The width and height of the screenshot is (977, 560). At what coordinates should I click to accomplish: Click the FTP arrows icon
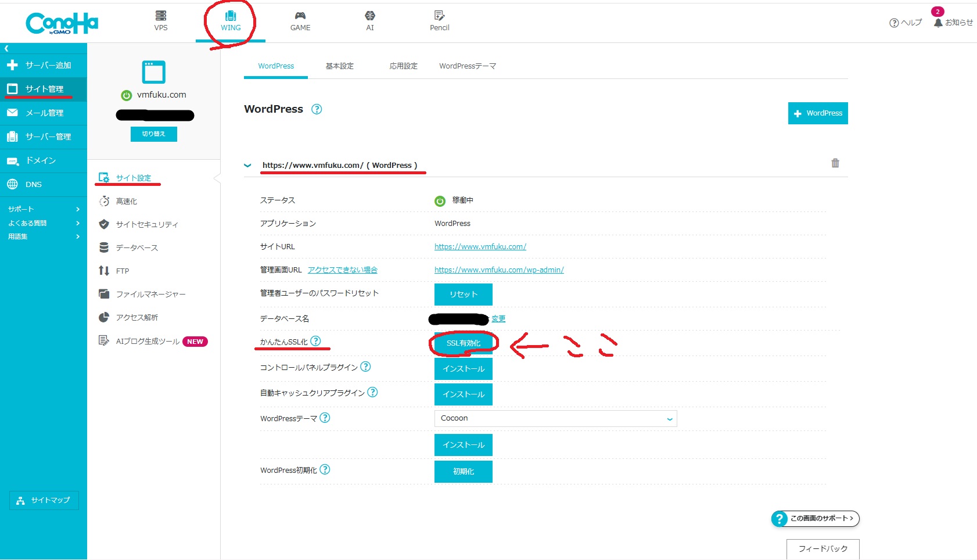(104, 271)
